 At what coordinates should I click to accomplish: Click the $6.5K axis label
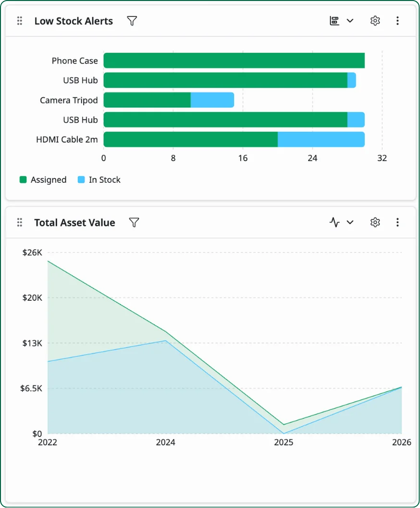[x=31, y=388]
